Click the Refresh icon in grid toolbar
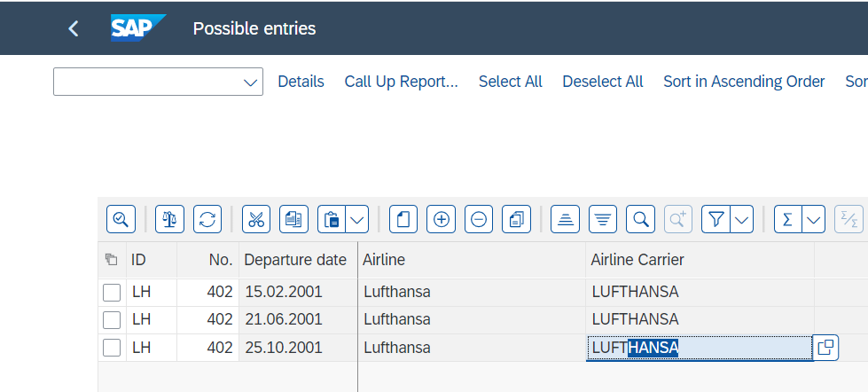 pos(207,219)
